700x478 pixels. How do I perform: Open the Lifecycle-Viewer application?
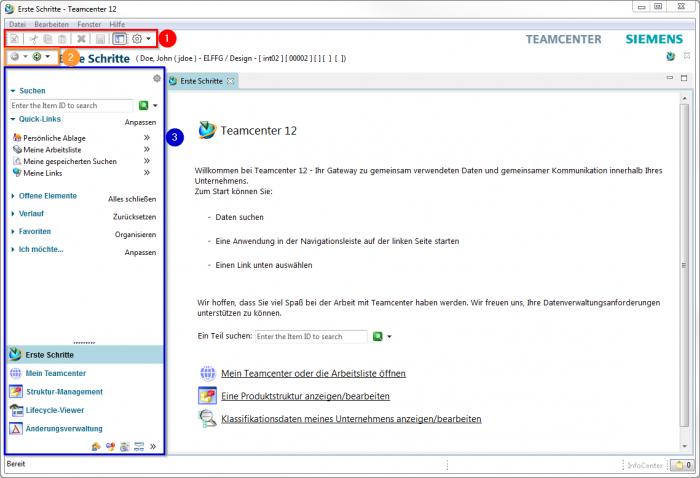(54, 410)
